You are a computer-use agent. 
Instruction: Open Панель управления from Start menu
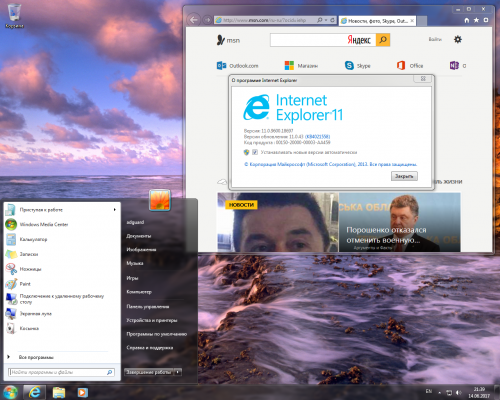[x=148, y=306]
